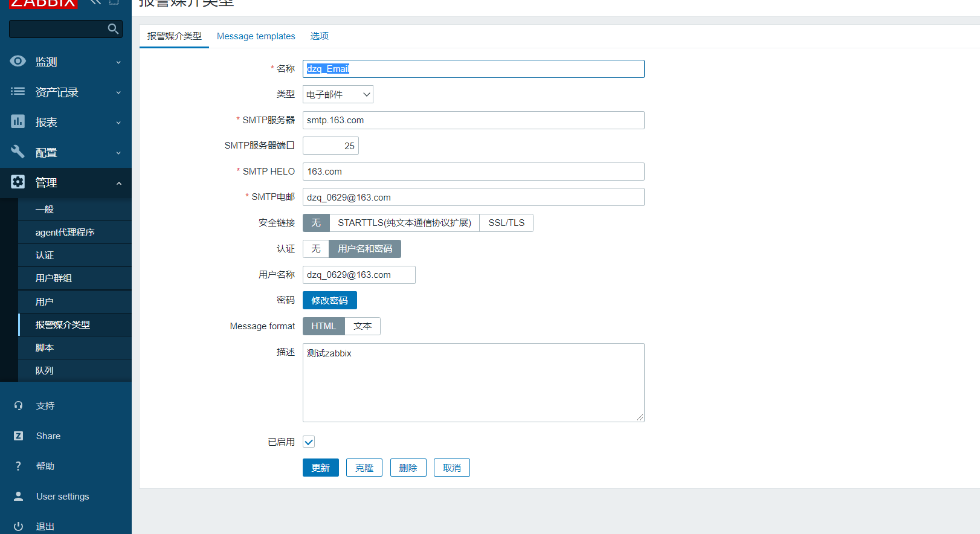Viewport: 980px width, 534px height.
Task: Click the Zabbix logo
Action: pyautogui.click(x=44, y=3)
